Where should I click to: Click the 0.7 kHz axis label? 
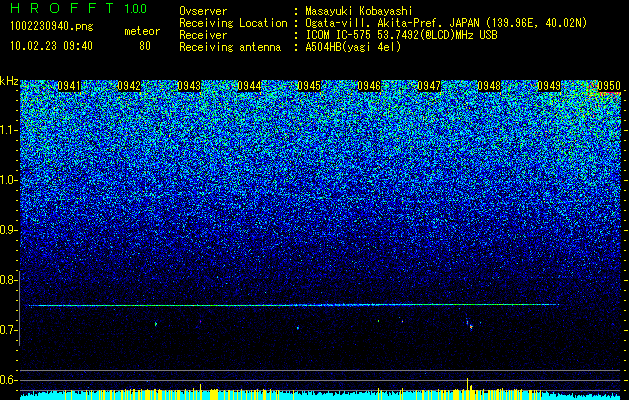pyautogui.click(x=8, y=330)
